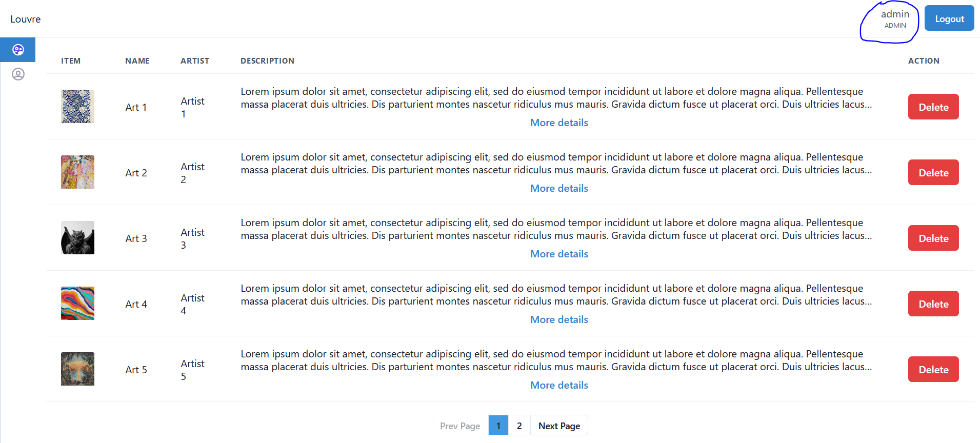The image size is (980, 443).
Task: Open More details for Art 1
Action: [x=559, y=123]
